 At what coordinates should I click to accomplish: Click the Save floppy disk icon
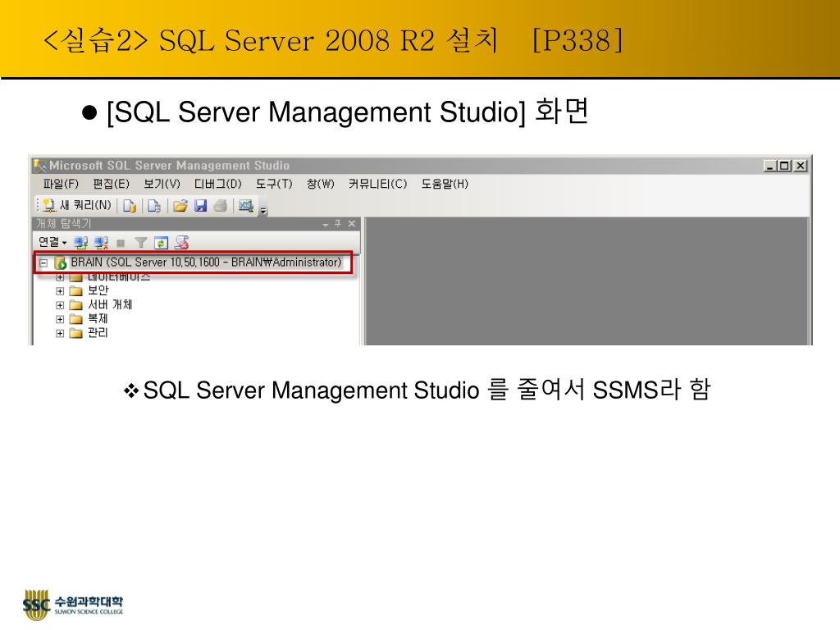[x=200, y=206]
